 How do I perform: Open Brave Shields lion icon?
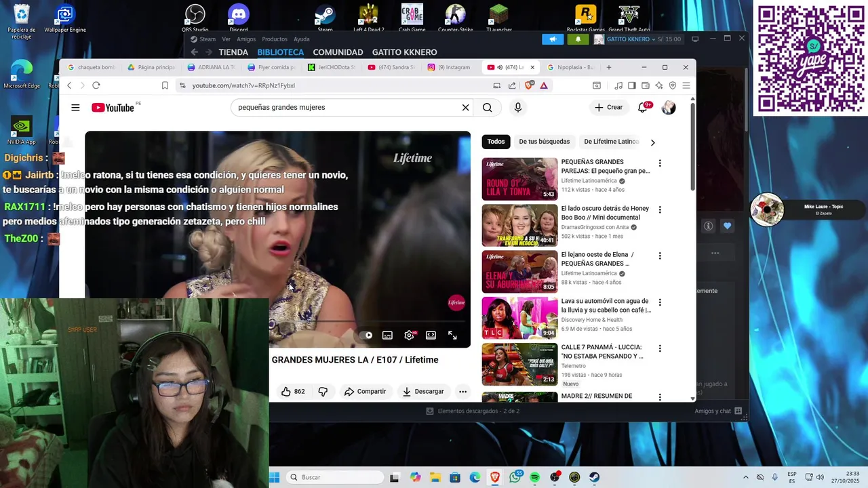529,85
